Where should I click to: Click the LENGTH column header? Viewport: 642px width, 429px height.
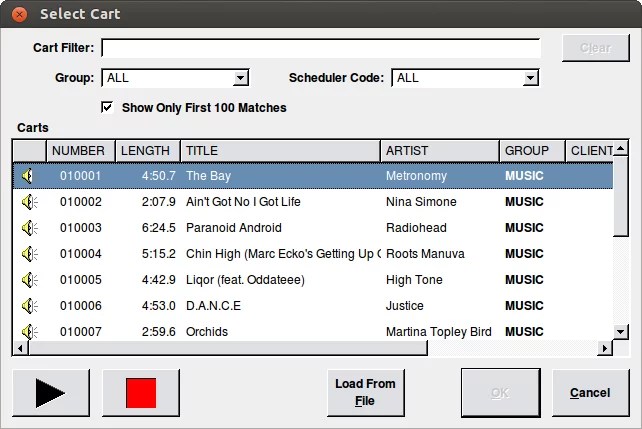click(x=146, y=151)
